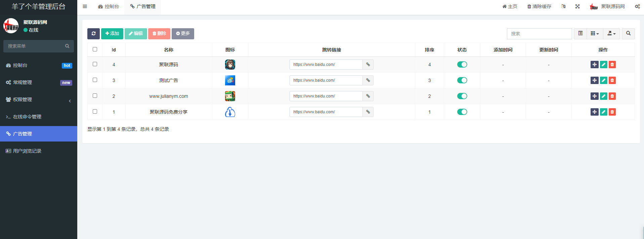644x239 pixels.
Task: Click drag-sort icon for row 聚联源码免费分享
Action: pyautogui.click(x=594, y=112)
